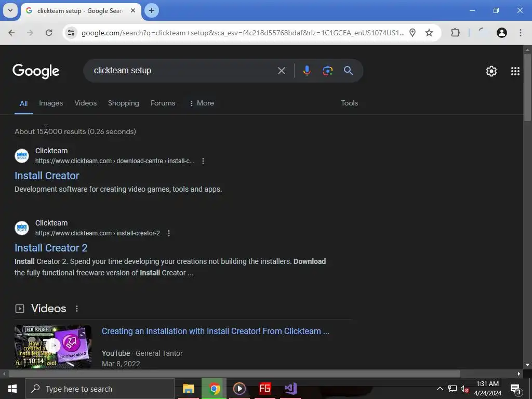Select the All results tab
Screen dimensions: 532x399
[x=23, y=103]
